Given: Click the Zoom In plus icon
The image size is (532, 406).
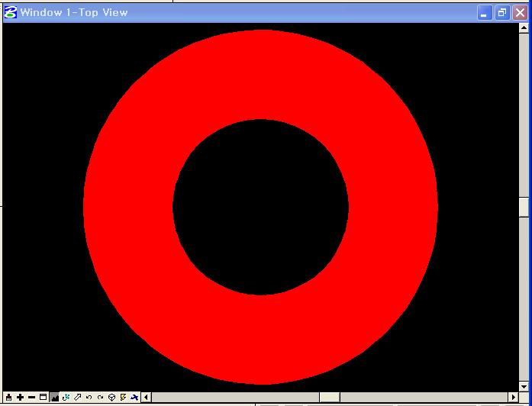Looking at the screenshot, I should (20, 398).
